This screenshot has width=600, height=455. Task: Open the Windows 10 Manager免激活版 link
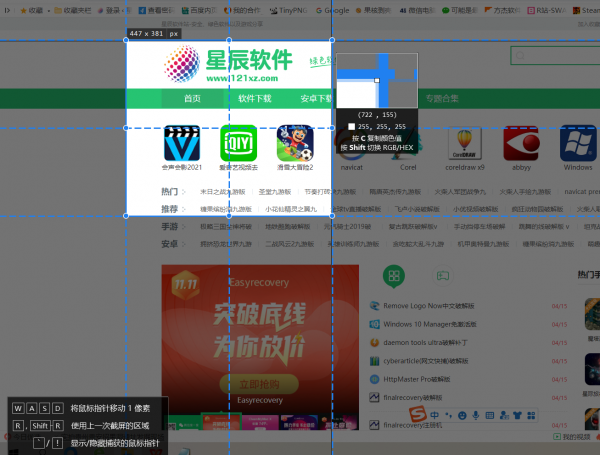(x=430, y=324)
